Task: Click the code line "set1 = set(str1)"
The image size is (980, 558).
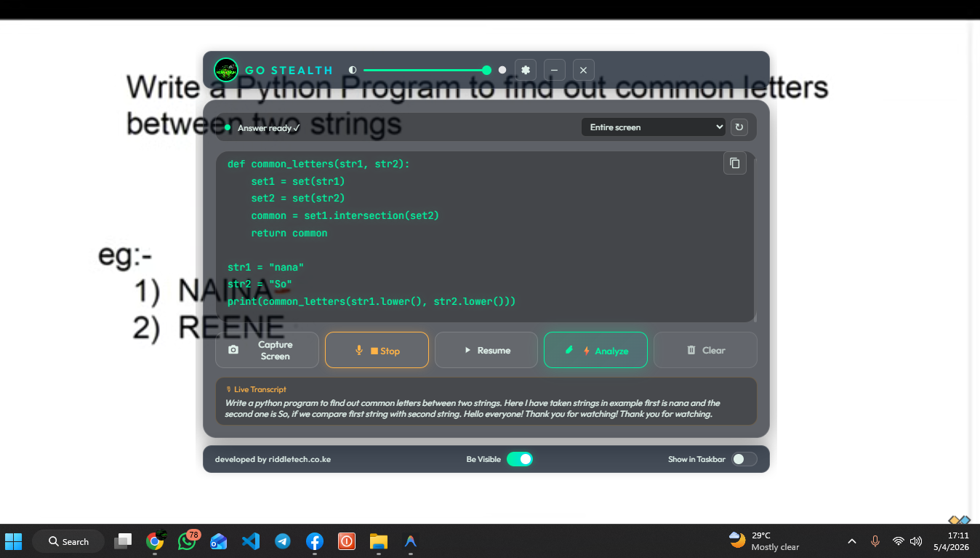Action: 298,181
